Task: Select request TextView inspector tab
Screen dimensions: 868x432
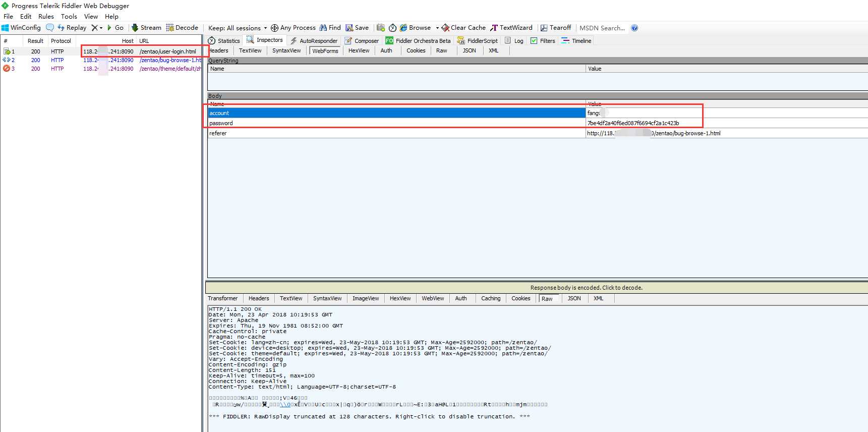Action: tap(250, 50)
